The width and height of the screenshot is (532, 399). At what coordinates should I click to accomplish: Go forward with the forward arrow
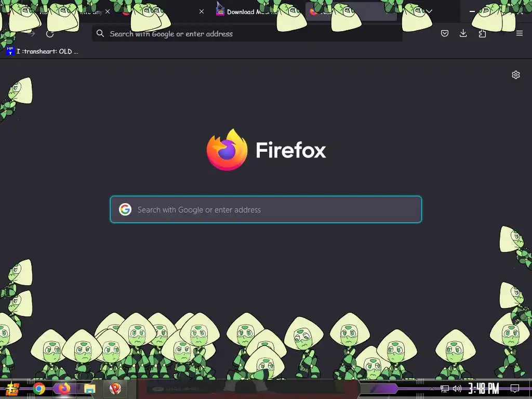click(31, 34)
